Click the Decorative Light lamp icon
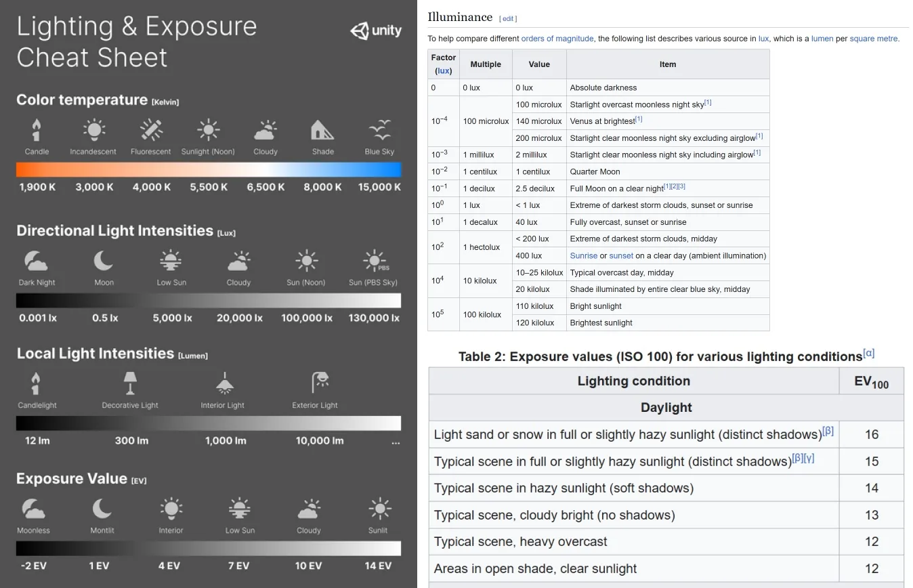This screenshot has height=588, width=913. pyautogui.click(x=130, y=383)
